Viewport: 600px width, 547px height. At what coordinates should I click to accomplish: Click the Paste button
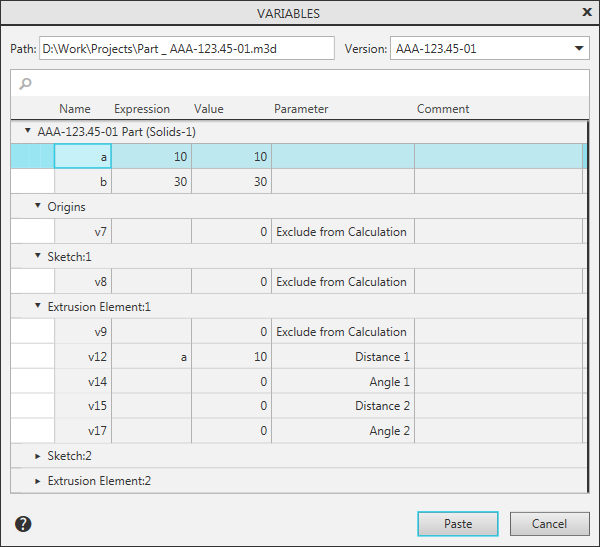[x=458, y=524]
